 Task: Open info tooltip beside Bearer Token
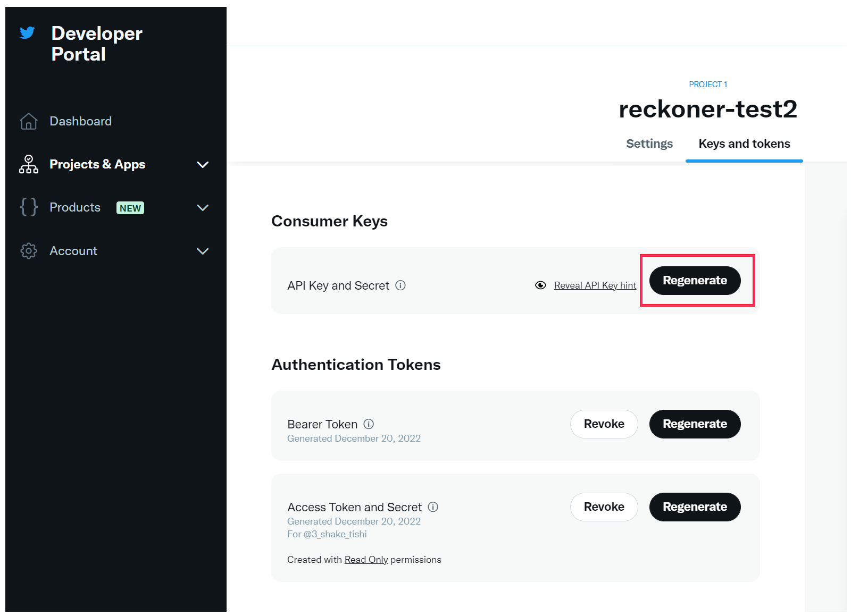pos(369,424)
